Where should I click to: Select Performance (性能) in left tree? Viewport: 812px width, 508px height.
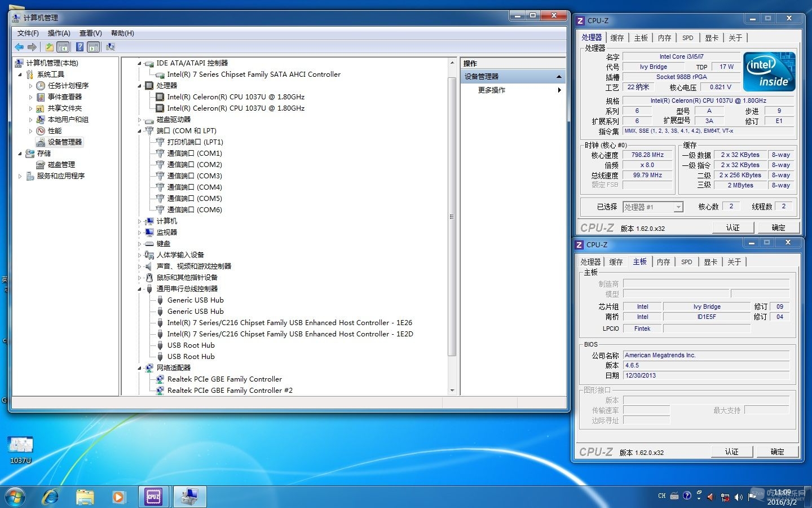(55, 131)
